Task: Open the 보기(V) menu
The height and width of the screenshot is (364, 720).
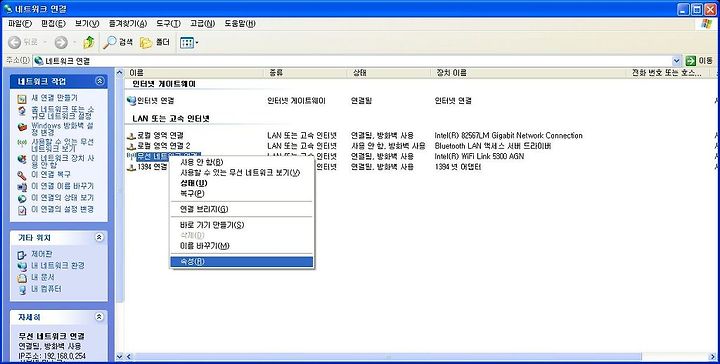Action: pyautogui.click(x=87, y=23)
